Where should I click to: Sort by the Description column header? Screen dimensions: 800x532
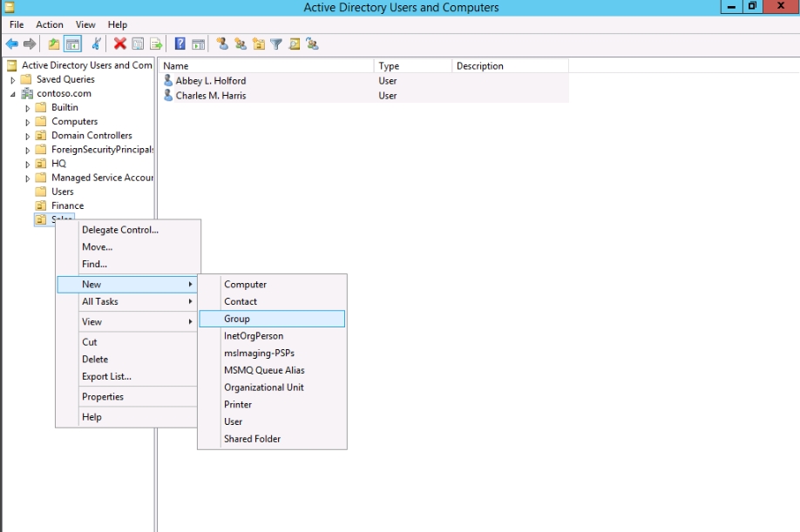pyautogui.click(x=510, y=65)
